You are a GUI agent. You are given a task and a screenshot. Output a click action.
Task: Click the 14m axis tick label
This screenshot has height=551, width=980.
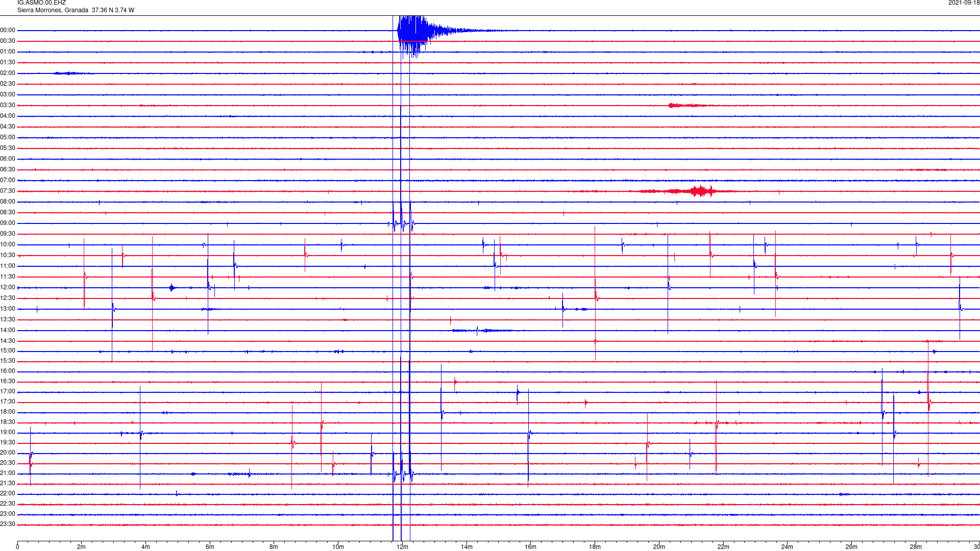tap(467, 547)
